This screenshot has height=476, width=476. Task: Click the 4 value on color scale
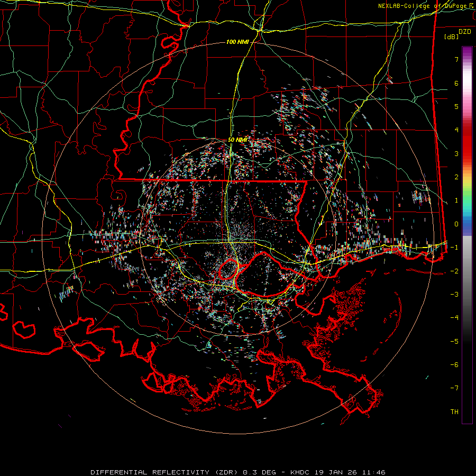[456, 130]
